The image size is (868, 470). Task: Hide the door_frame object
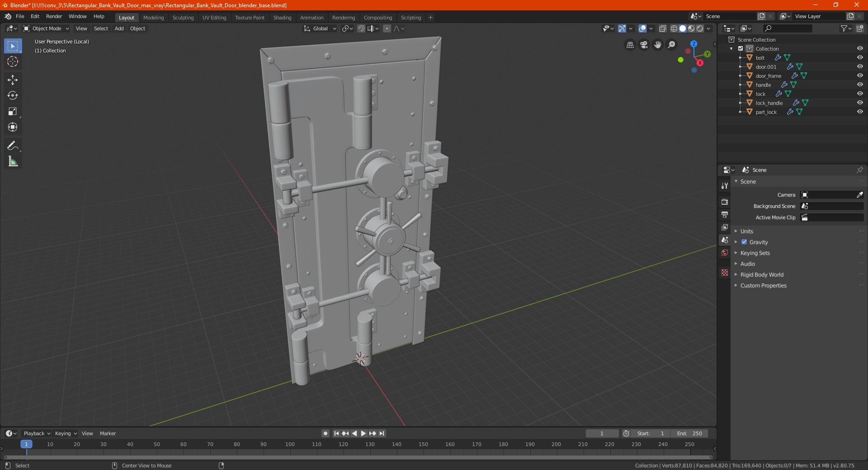860,75
